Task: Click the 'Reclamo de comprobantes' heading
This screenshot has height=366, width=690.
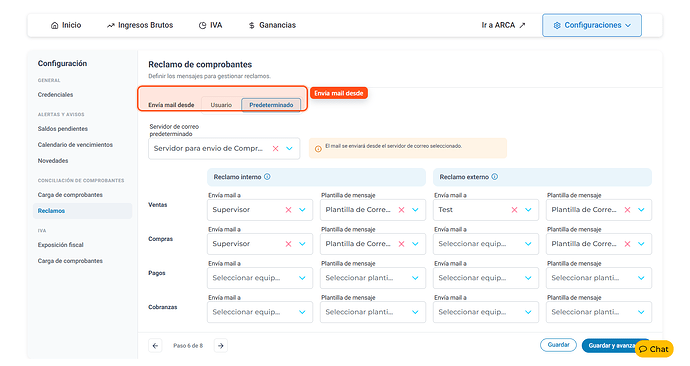Action: [200, 64]
